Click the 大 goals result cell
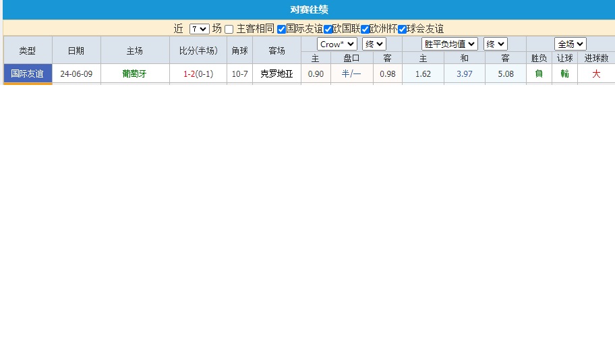Image resolution: width=615 pixels, height=364 pixels. (596, 73)
